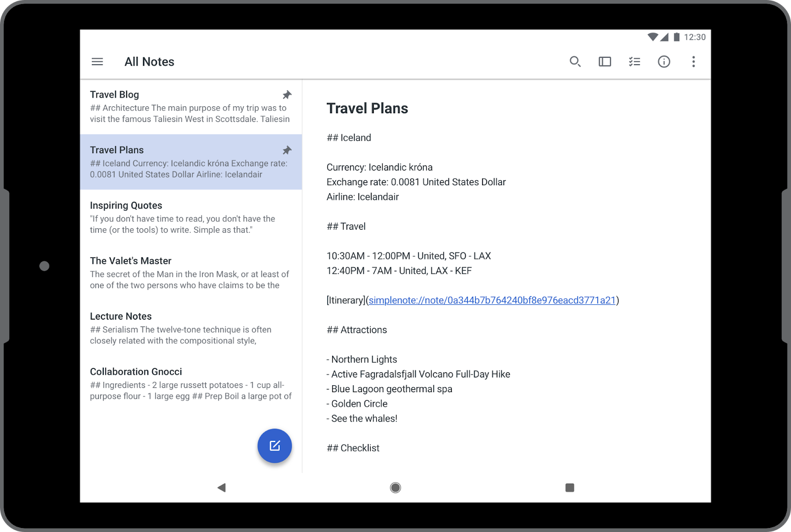Unpin the Travel Plans note pin icon

pyautogui.click(x=287, y=150)
